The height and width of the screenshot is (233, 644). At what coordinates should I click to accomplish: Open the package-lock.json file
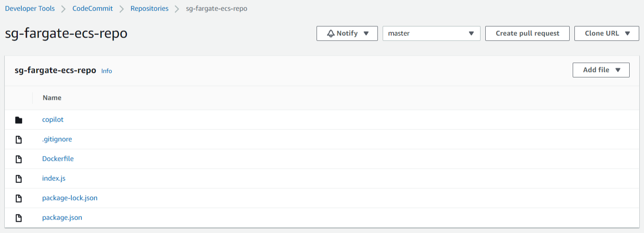[70, 198]
